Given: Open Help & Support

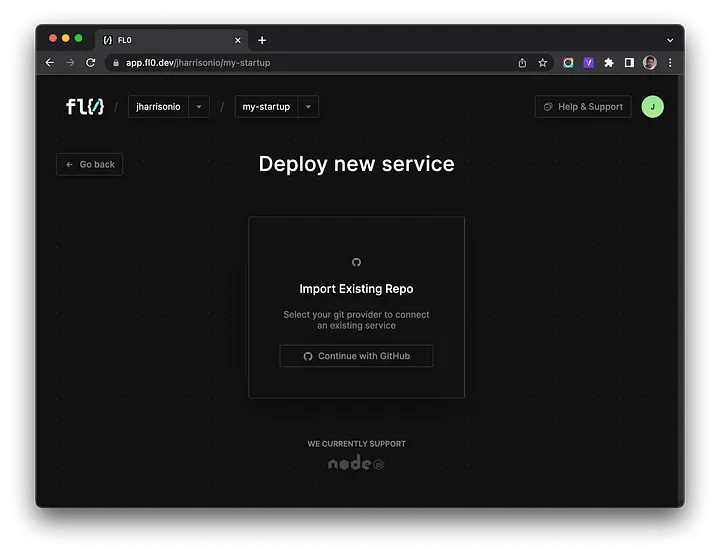Looking at the screenshot, I should click(x=583, y=107).
